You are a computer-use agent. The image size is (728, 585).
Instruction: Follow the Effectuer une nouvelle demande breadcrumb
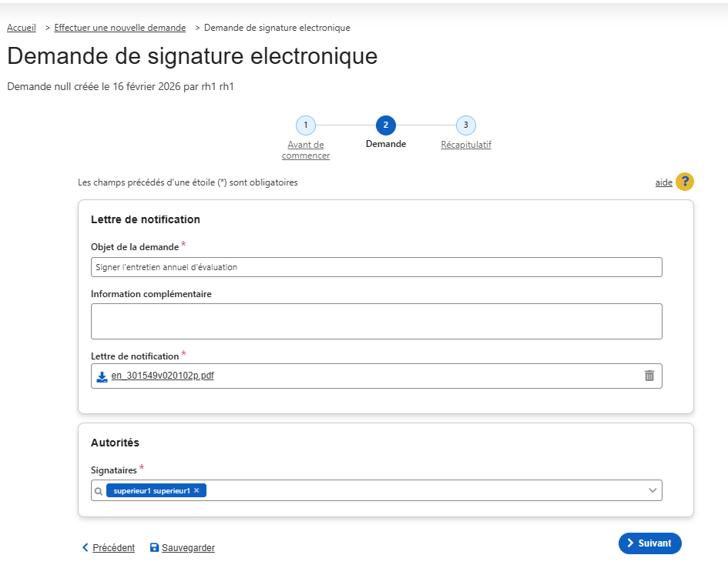(119, 28)
